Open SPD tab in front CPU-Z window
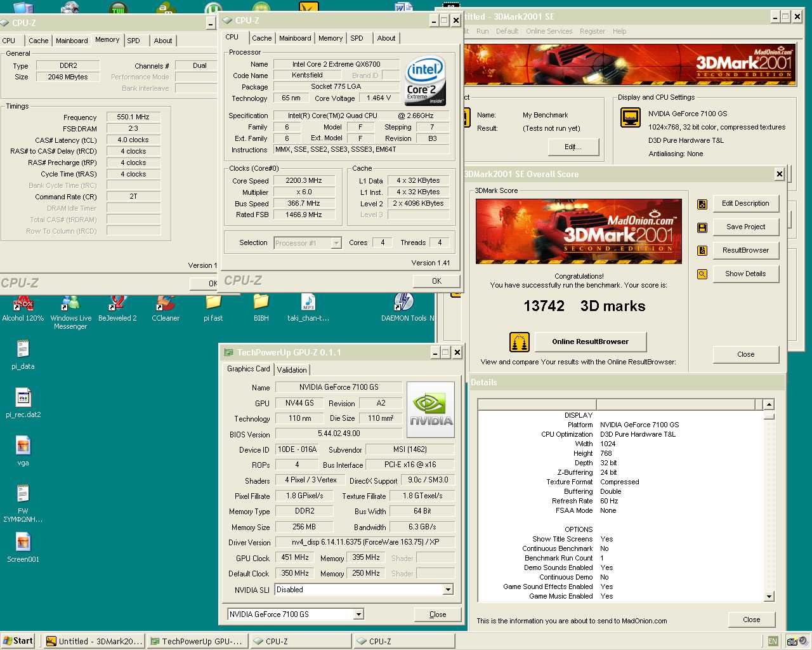The height and width of the screenshot is (650, 812). (x=357, y=38)
